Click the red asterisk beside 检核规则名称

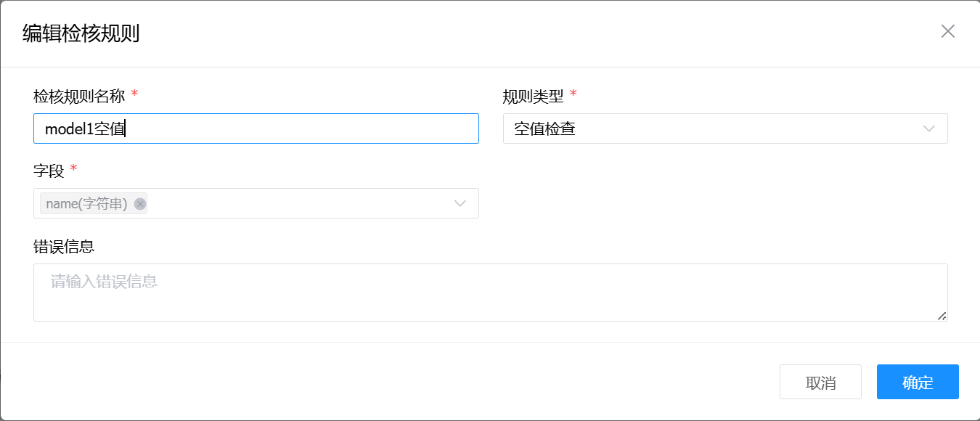(x=134, y=95)
